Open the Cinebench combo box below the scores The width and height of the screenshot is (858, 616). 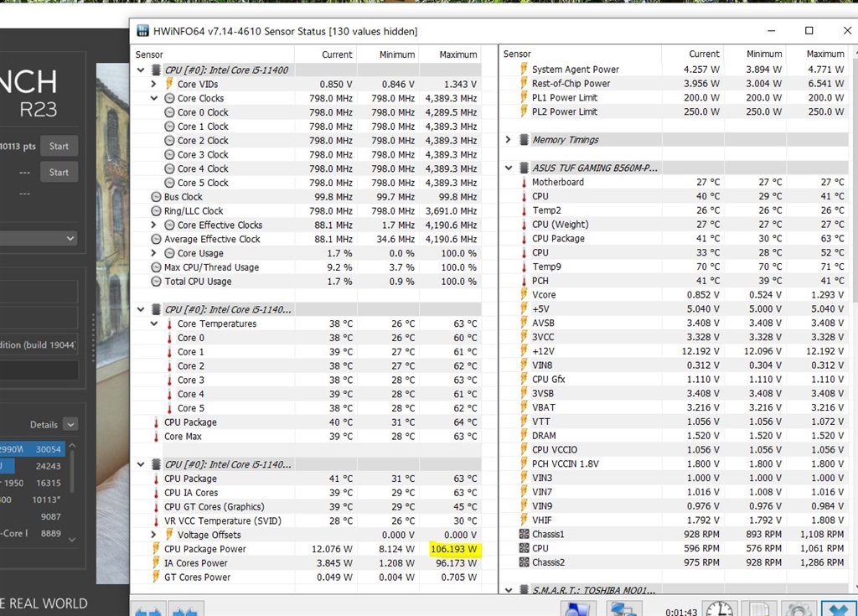(x=37, y=238)
